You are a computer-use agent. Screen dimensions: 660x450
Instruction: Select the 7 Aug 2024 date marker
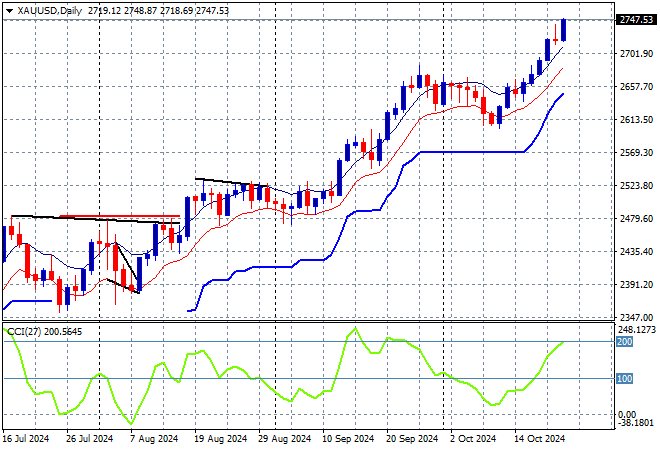[159, 438]
